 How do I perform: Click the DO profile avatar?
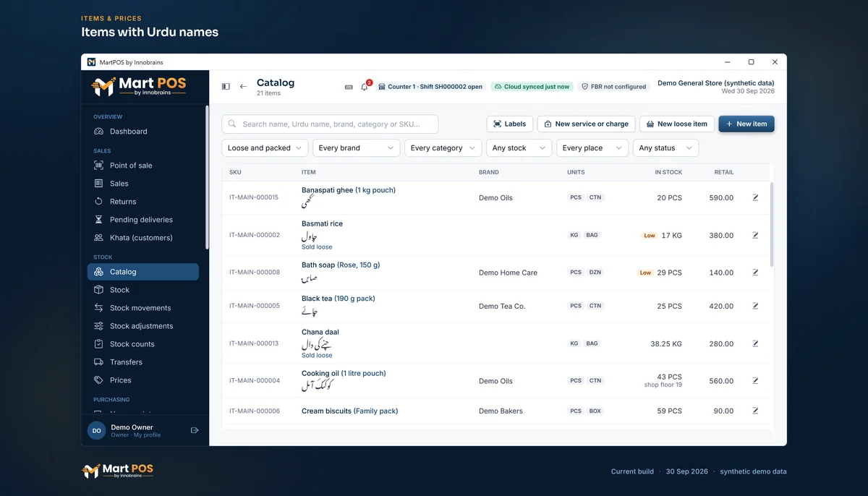pos(96,430)
